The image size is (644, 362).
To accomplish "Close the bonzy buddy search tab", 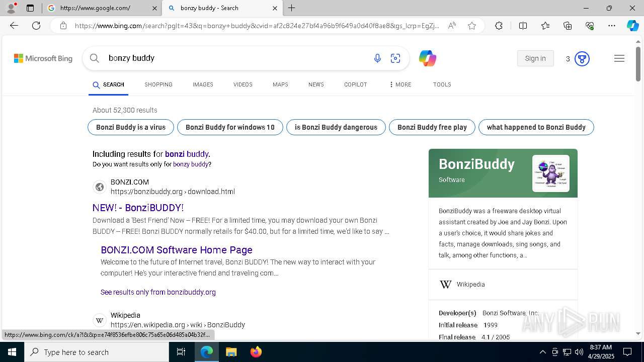I will click(275, 8).
